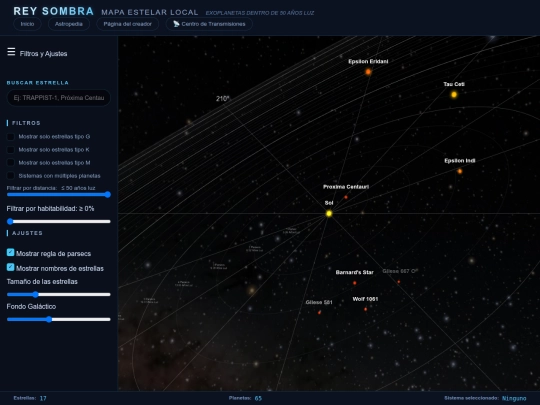The image size is (540, 405).
Task: Click the 210° angle marker
Action: [222, 98]
